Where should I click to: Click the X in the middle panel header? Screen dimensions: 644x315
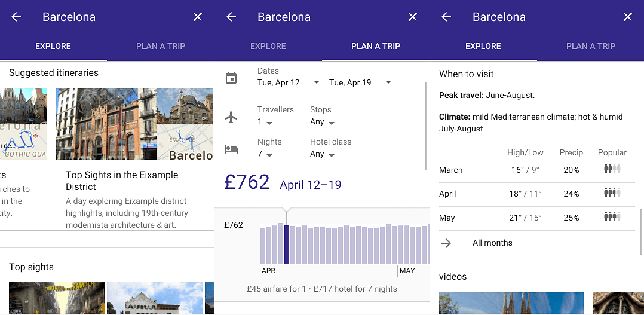(x=413, y=17)
